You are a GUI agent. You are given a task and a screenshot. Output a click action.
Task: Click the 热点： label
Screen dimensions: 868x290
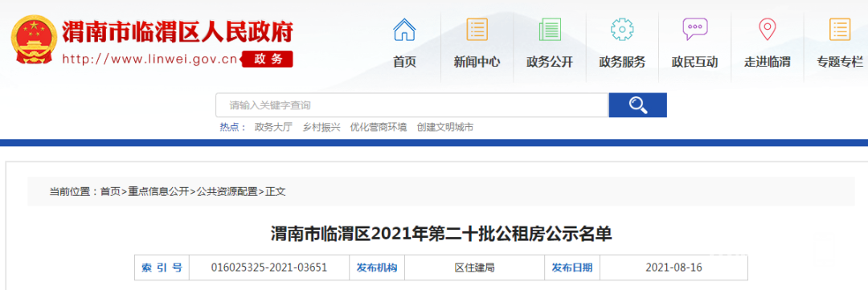233,127
